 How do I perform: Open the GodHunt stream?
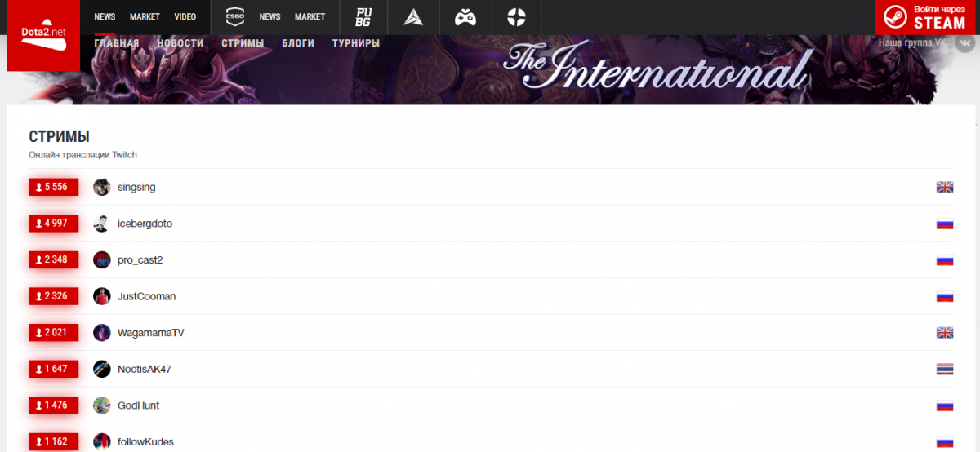137,405
